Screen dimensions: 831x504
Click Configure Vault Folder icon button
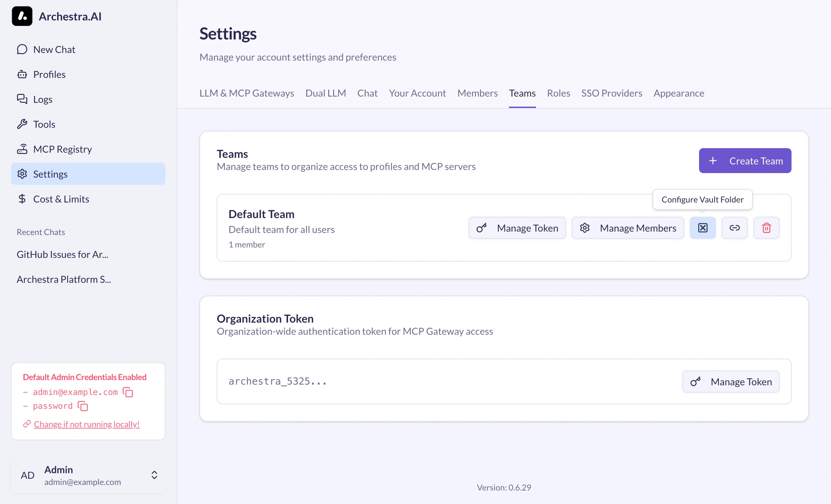703,228
